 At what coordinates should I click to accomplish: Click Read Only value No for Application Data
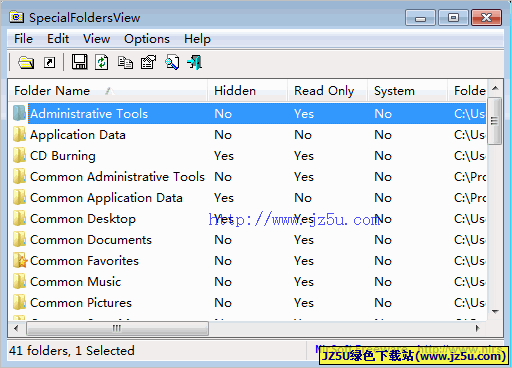303,135
